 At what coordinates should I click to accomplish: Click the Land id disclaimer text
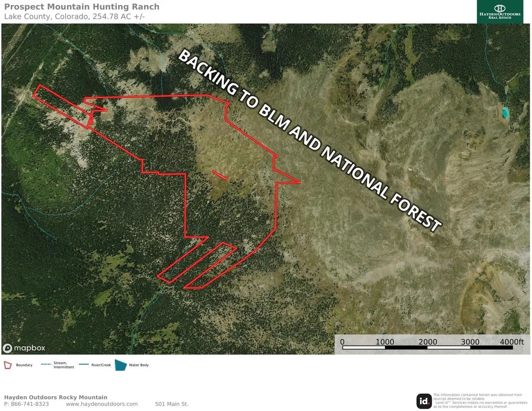point(479,401)
